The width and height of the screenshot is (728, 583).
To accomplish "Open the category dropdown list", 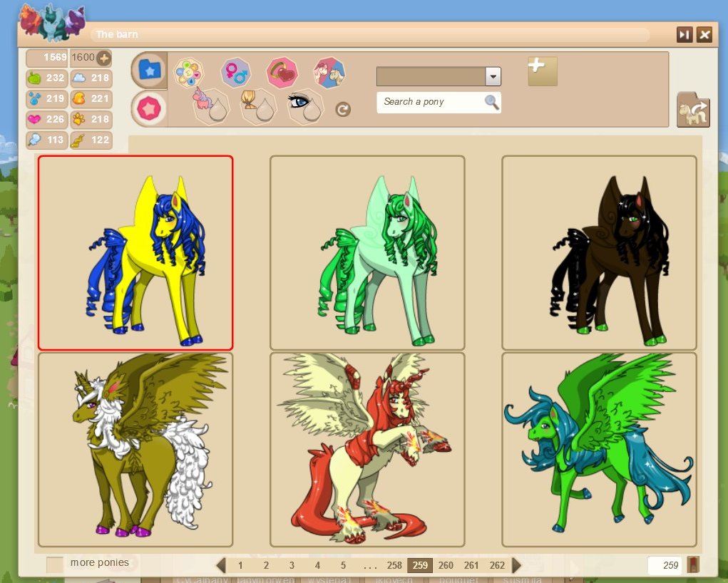I will pyautogui.click(x=493, y=76).
